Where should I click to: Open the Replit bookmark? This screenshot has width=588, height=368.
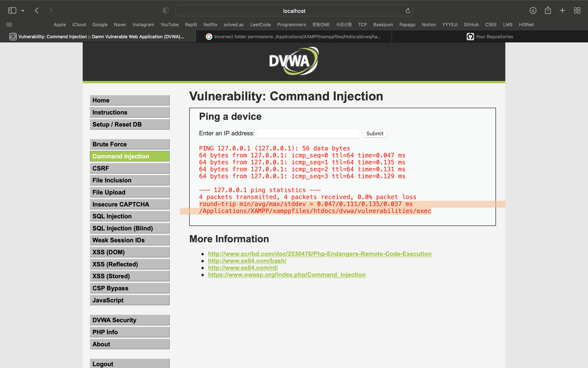click(191, 25)
